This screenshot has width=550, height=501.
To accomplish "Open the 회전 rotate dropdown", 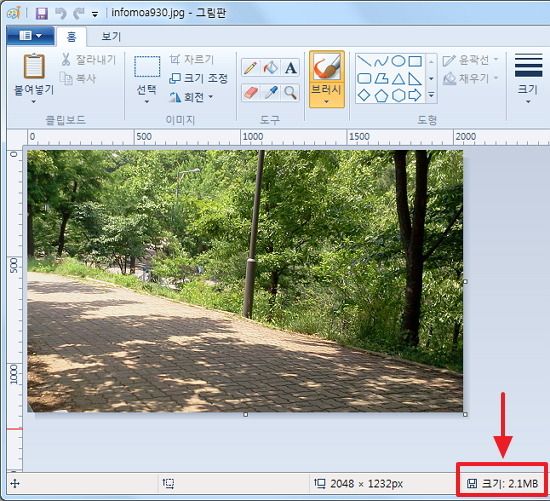I will (x=192, y=97).
